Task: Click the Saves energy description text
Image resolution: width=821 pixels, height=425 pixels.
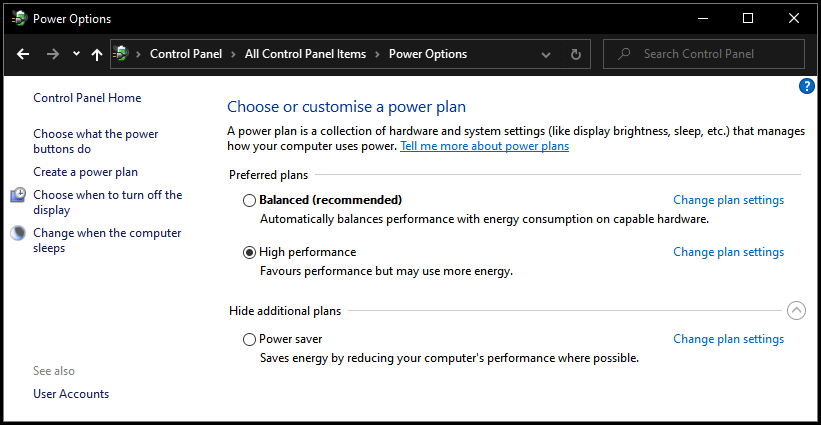Action: point(450,359)
